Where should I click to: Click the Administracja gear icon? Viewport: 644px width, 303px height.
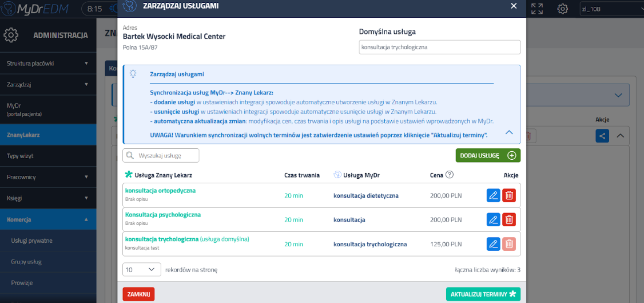click(x=11, y=35)
